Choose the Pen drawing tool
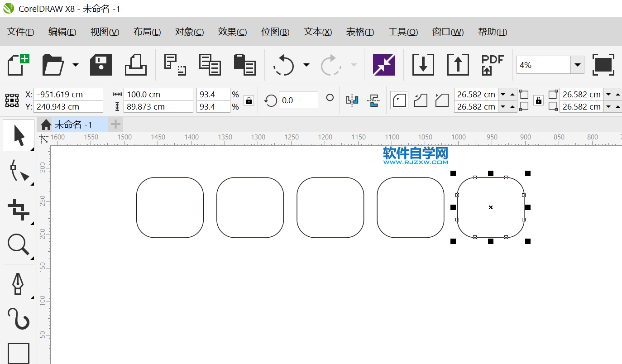622x364 pixels. (18, 283)
